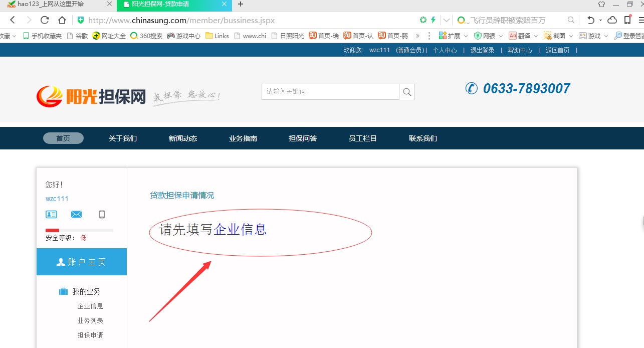
Task: Click 退出登录 in the top bar
Action: tap(482, 50)
